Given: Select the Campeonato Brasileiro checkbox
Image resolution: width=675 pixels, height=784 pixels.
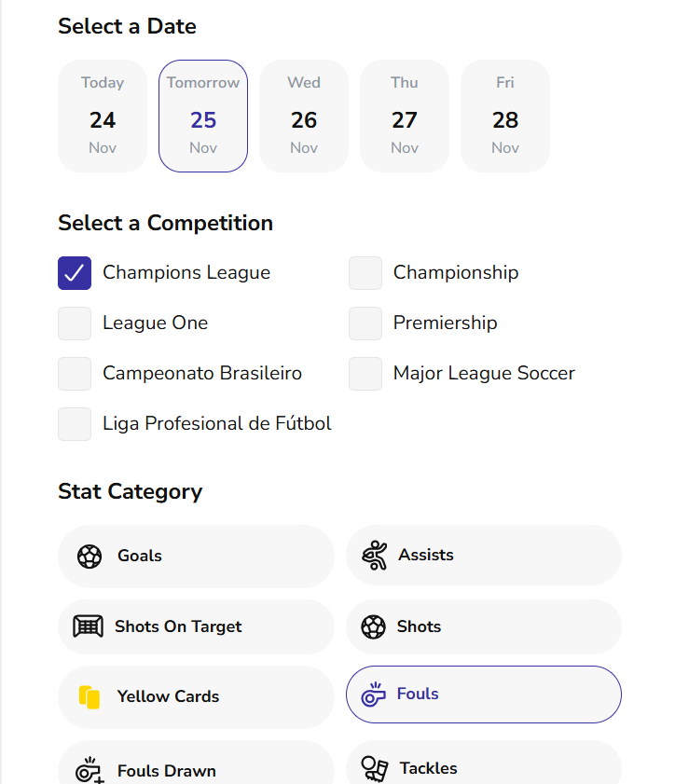Looking at the screenshot, I should tap(75, 374).
